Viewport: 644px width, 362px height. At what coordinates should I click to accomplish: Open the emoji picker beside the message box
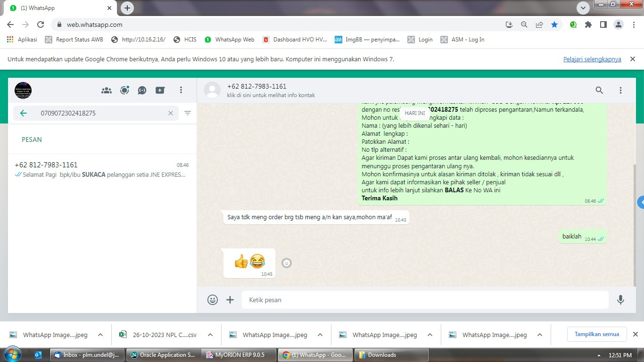(213, 300)
